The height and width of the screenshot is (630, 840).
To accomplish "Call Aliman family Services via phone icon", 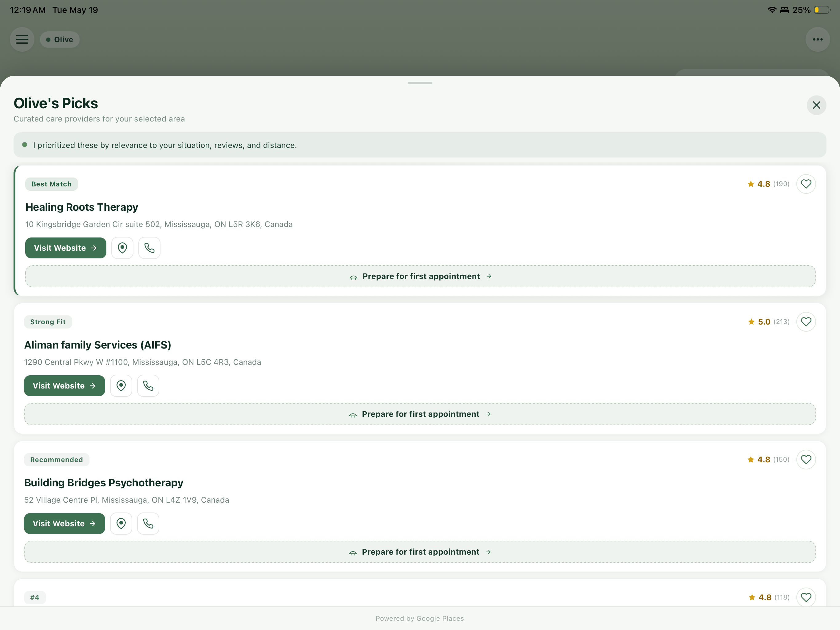I will pos(148,386).
